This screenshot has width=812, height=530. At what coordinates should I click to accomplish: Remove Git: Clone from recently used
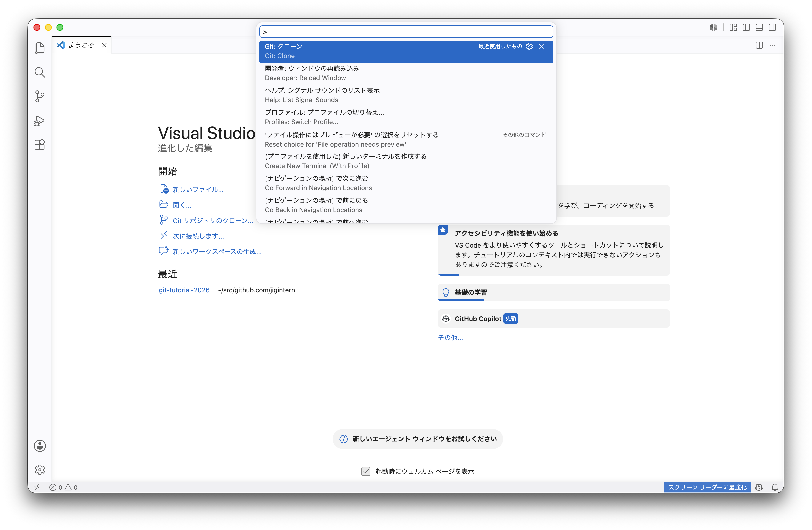[541, 46]
